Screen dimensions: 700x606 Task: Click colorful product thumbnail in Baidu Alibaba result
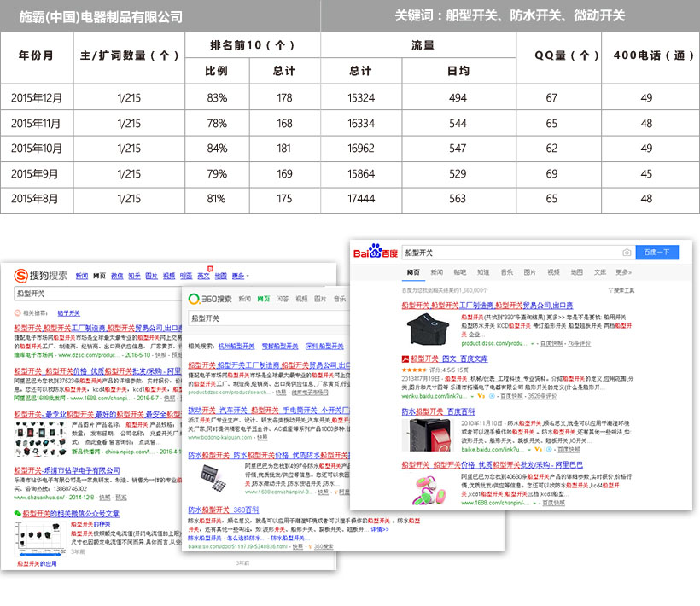(x=429, y=490)
